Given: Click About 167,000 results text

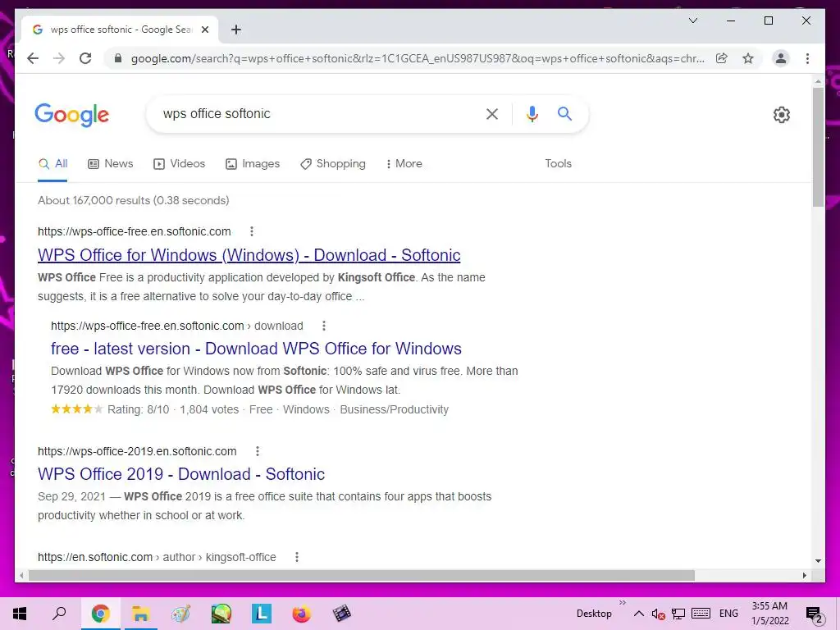Looking at the screenshot, I should [134, 200].
